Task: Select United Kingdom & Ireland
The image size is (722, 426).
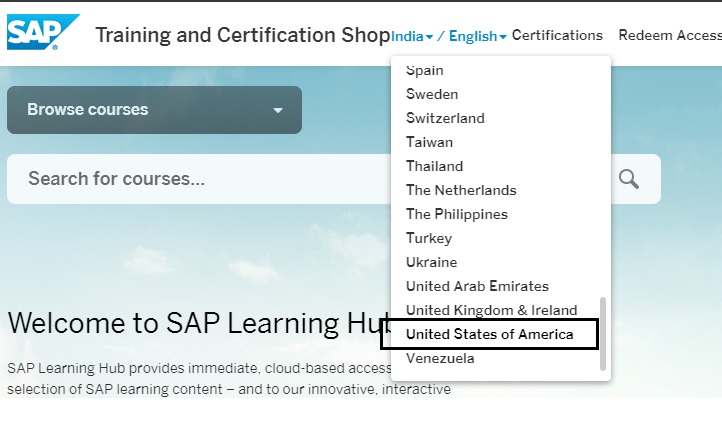Action: coord(491,310)
